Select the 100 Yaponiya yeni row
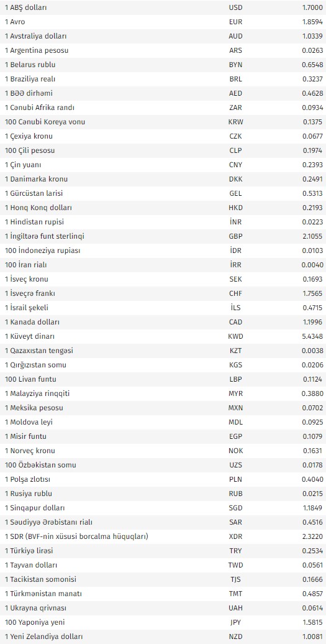 point(163,622)
